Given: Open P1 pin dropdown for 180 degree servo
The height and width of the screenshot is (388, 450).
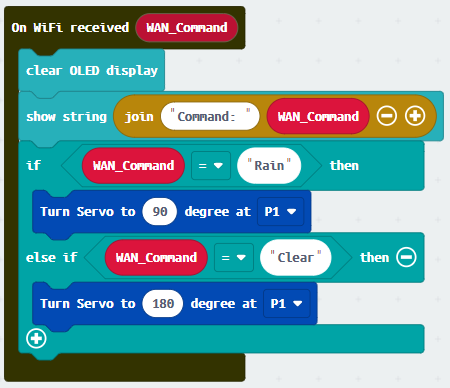Looking at the screenshot, I should tap(287, 304).
